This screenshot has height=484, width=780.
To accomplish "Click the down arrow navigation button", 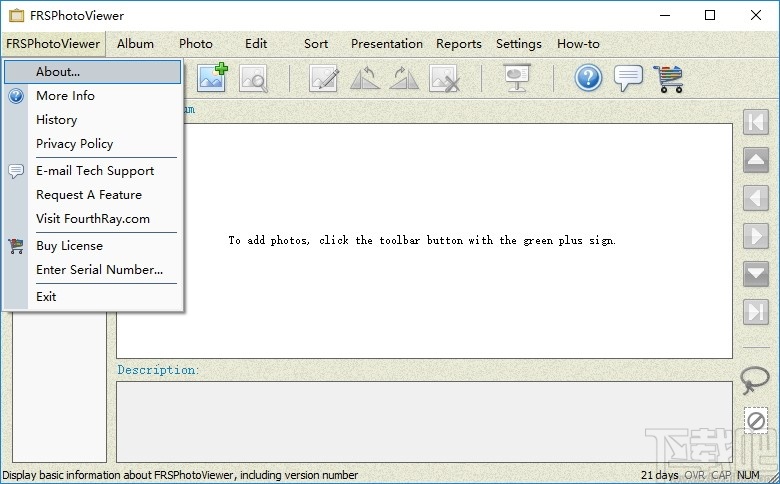I will tap(756, 274).
